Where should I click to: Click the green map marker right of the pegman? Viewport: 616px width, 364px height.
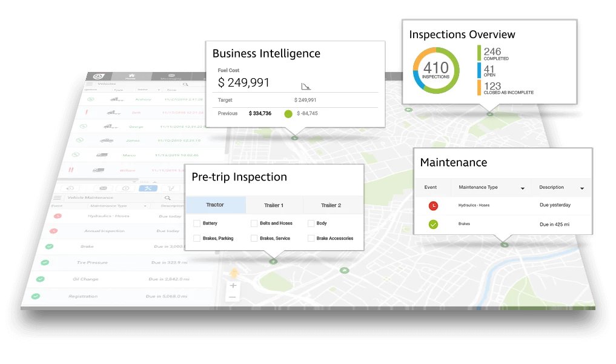(x=345, y=270)
